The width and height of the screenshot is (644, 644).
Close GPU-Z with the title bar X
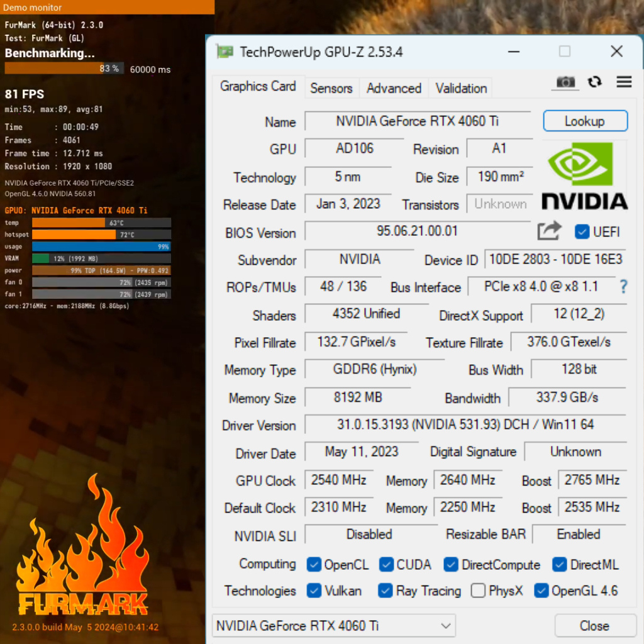click(x=616, y=52)
